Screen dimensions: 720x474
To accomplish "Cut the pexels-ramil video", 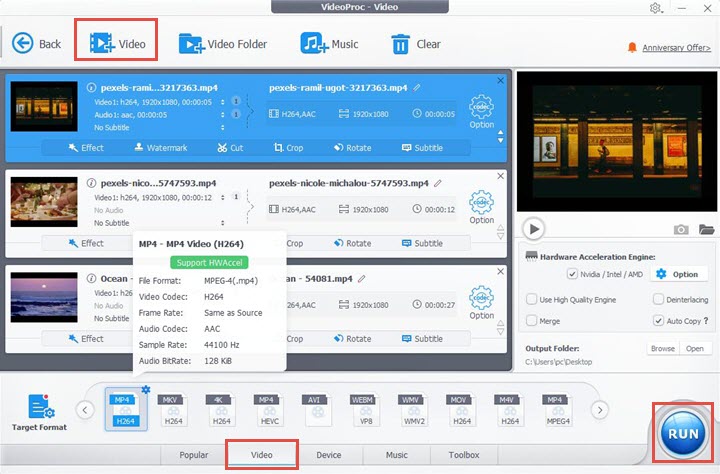I will coord(230,148).
